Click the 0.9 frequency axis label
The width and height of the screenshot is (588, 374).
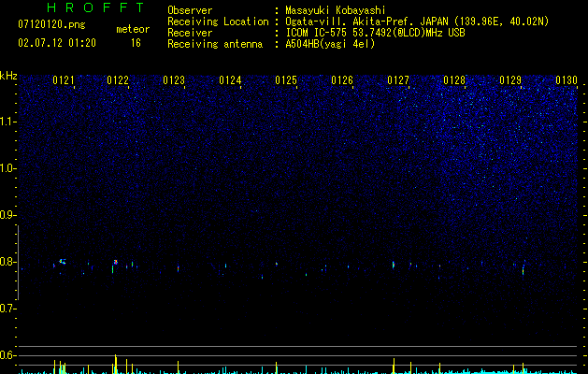pyautogui.click(x=7, y=215)
